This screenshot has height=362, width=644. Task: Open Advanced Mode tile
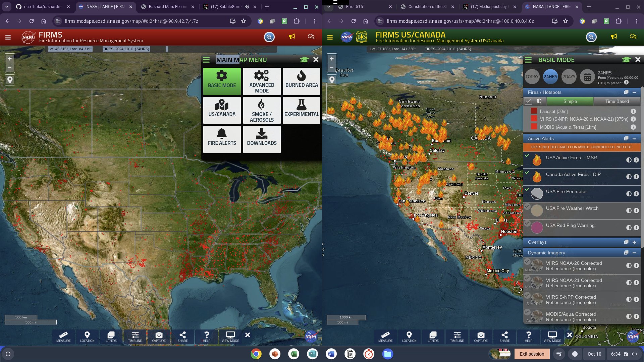coord(262,81)
